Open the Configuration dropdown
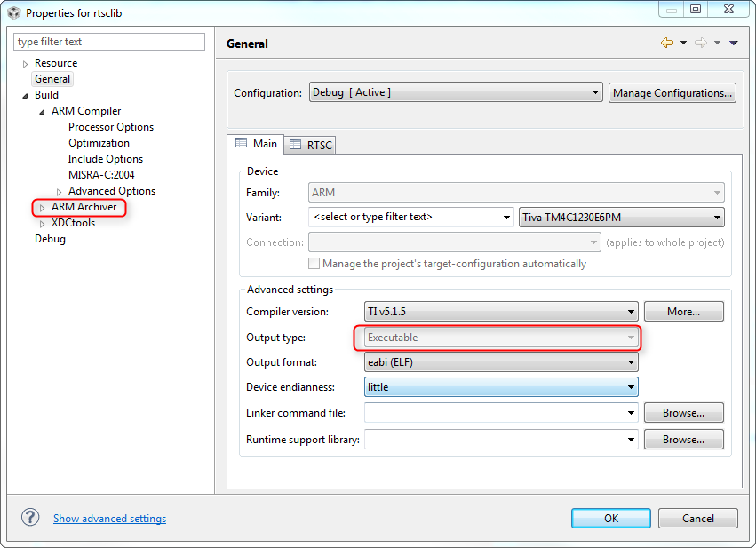The image size is (756, 548). 456,92
